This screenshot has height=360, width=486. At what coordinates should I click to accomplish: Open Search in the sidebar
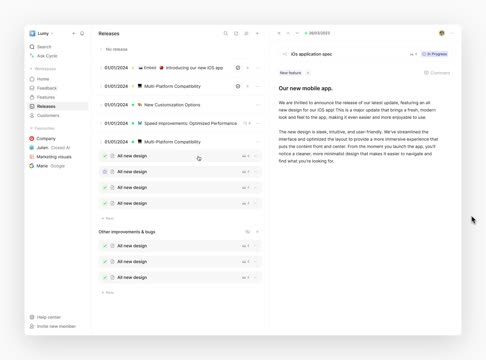point(41,47)
